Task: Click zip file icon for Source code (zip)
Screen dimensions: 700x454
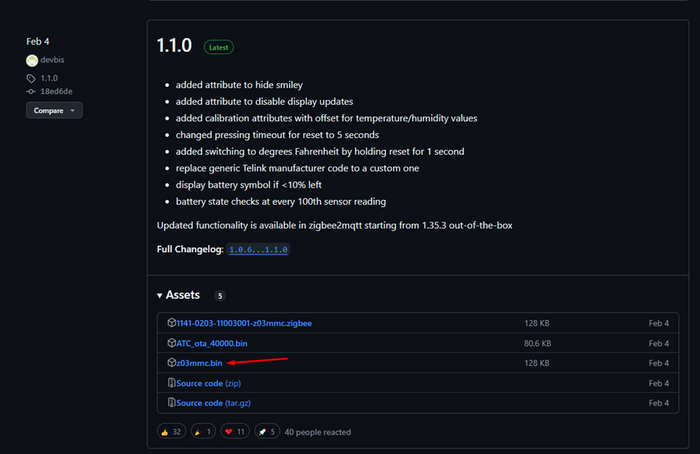Action: 171,382
